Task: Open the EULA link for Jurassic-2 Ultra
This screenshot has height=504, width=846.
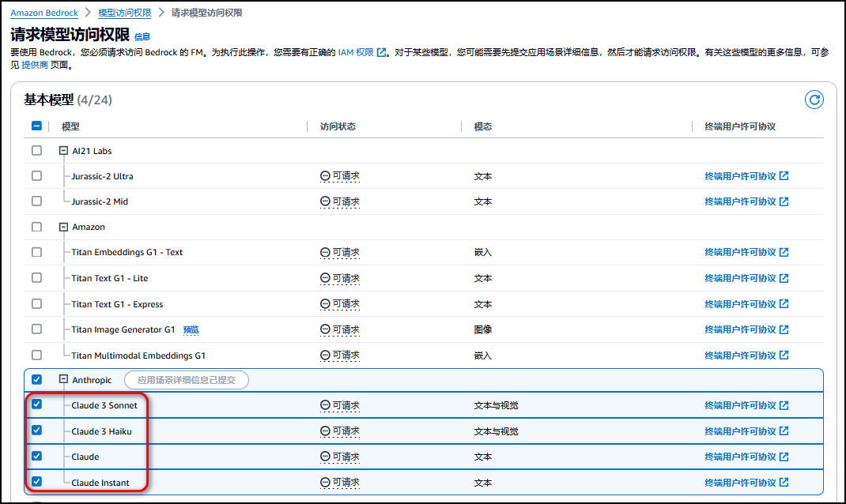Action: pos(746,176)
